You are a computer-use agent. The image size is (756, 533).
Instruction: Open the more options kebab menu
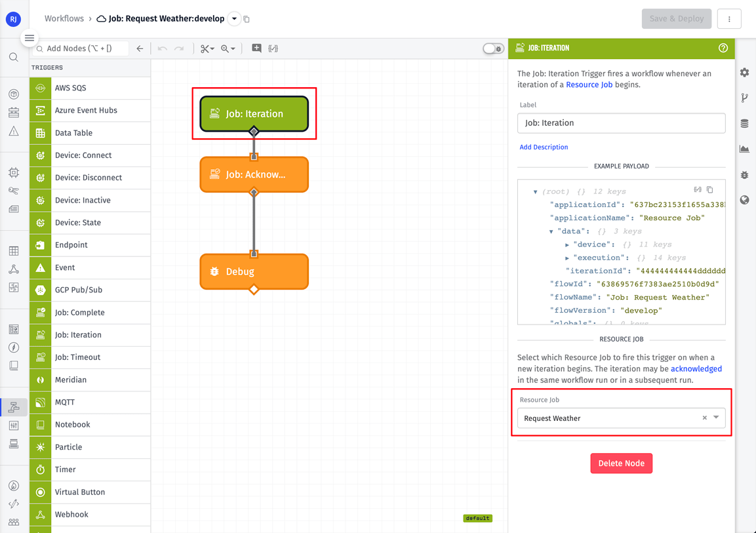(x=729, y=19)
